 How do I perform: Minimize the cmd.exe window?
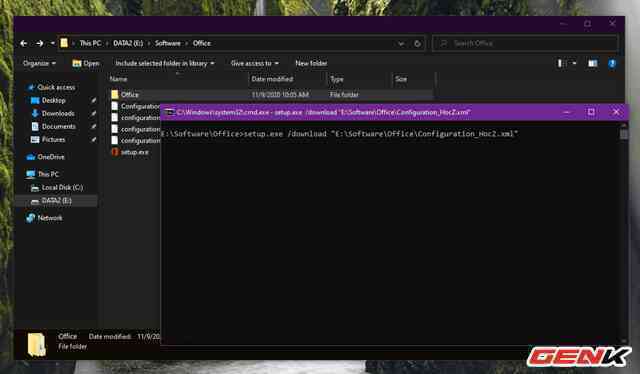tap(567, 112)
